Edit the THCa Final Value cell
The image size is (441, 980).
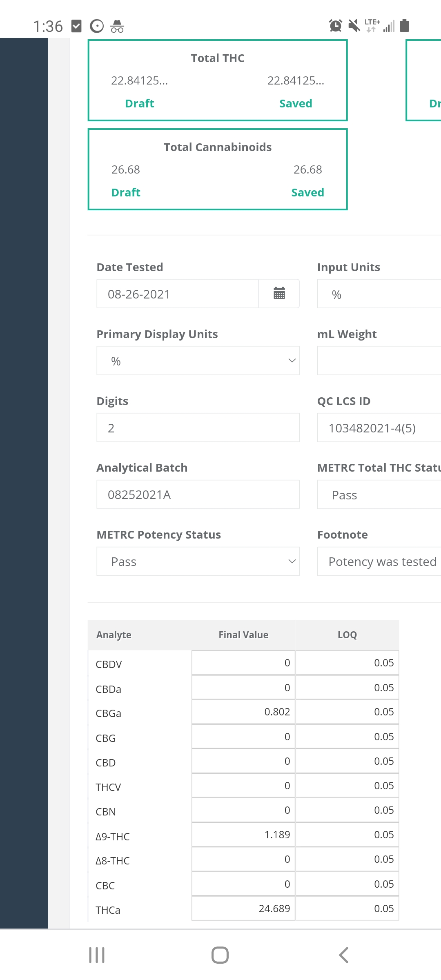click(x=244, y=909)
